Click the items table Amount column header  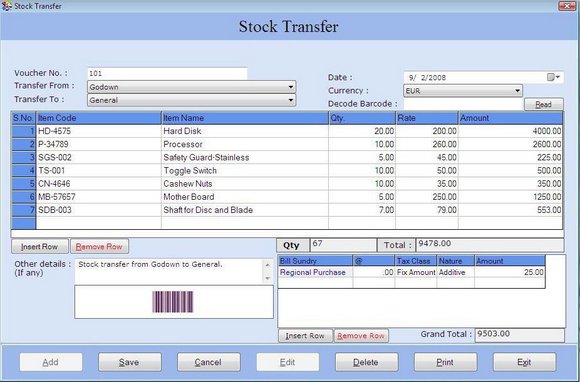(x=510, y=118)
